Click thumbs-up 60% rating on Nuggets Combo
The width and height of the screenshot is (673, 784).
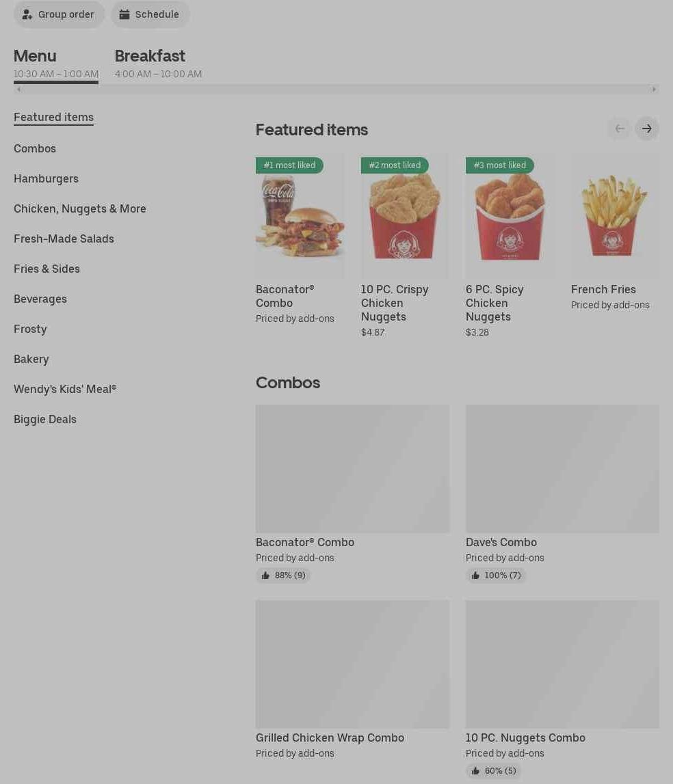pyautogui.click(x=493, y=770)
